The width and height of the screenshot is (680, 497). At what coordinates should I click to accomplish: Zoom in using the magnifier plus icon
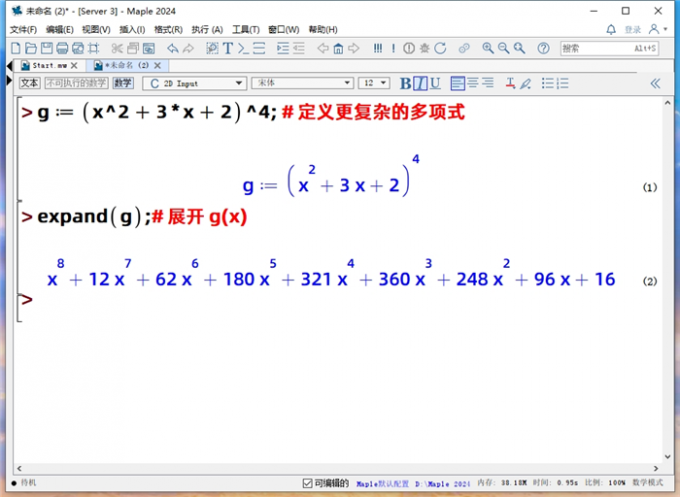[488, 48]
